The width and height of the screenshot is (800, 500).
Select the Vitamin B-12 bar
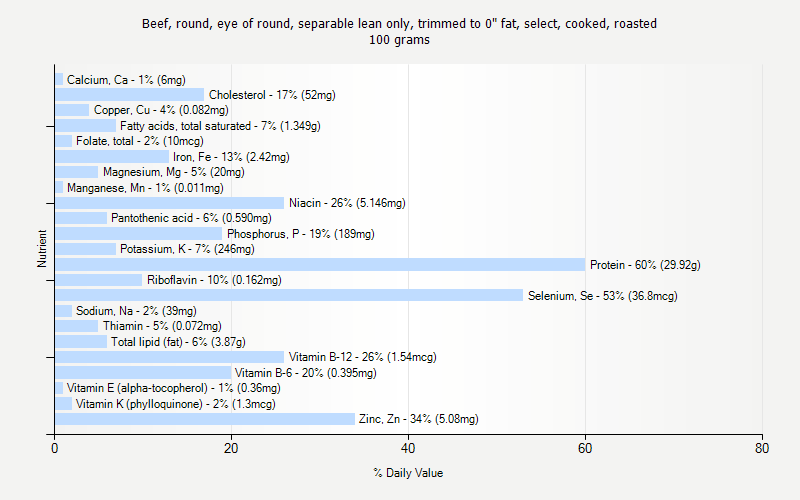(170, 357)
